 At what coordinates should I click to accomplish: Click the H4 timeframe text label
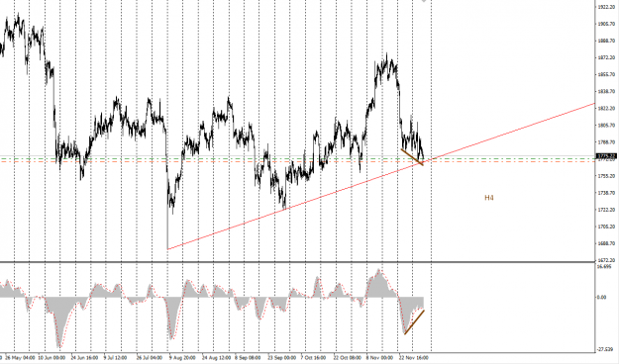point(489,198)
